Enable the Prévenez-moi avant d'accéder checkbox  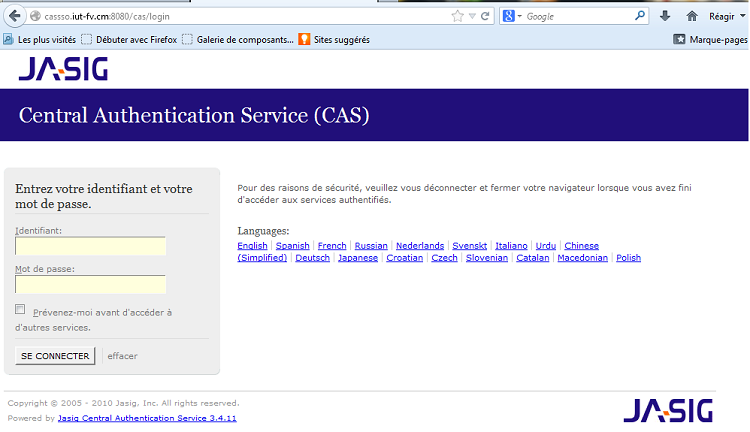pos(20,310)
